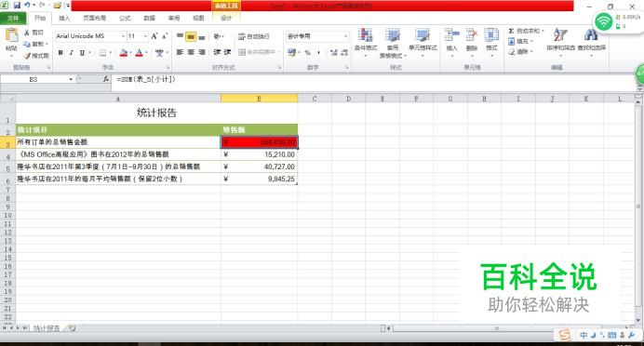Expand the Name Box dropdown arrow
Image resolution: width=644 pixels, height=346 pixels.
[x=71, y=79]
